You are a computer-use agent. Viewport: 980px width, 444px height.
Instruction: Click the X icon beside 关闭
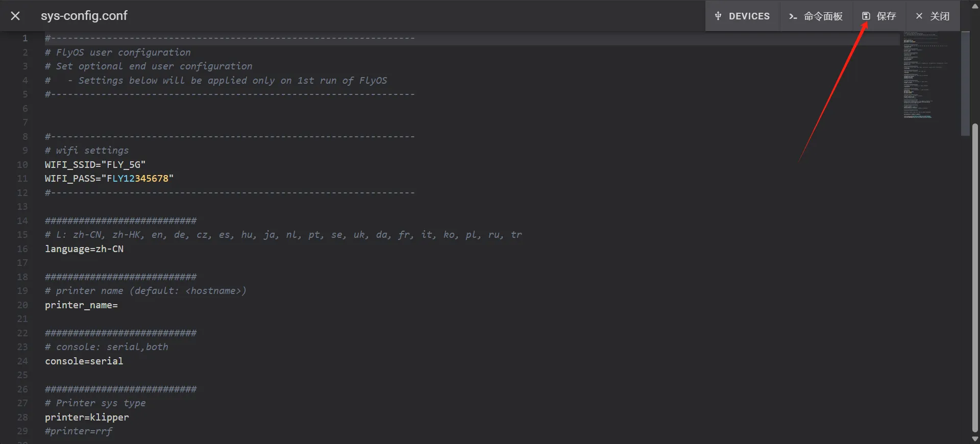point(919,16)
